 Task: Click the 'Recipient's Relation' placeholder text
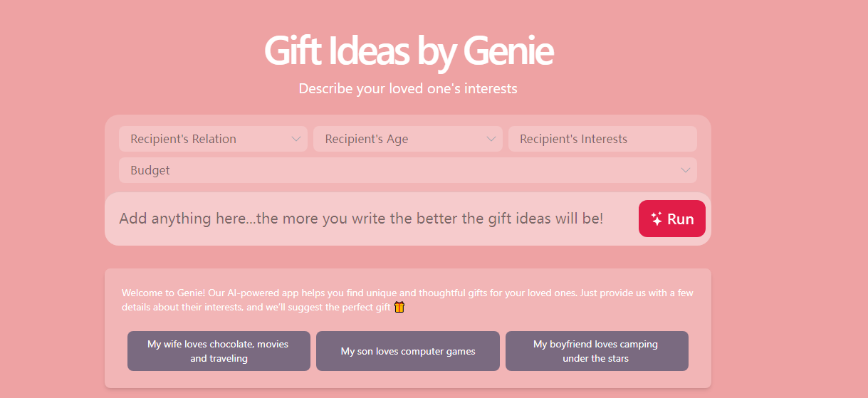coord(183,139)
